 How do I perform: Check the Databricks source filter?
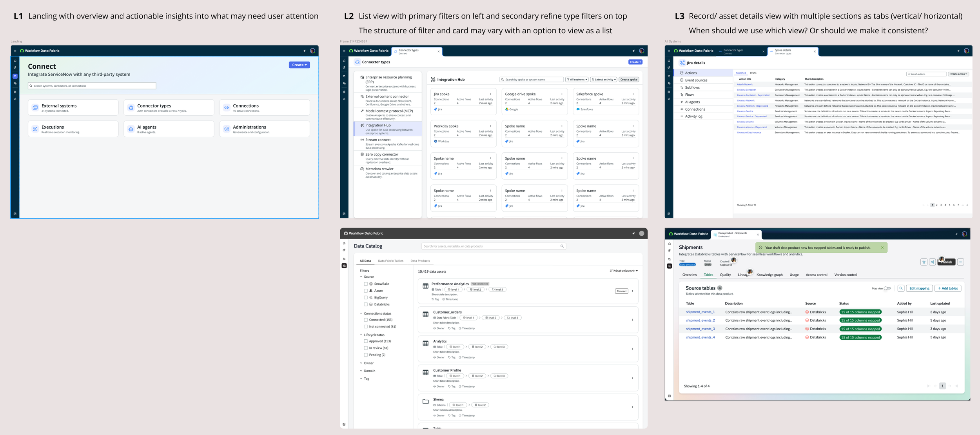366,304
